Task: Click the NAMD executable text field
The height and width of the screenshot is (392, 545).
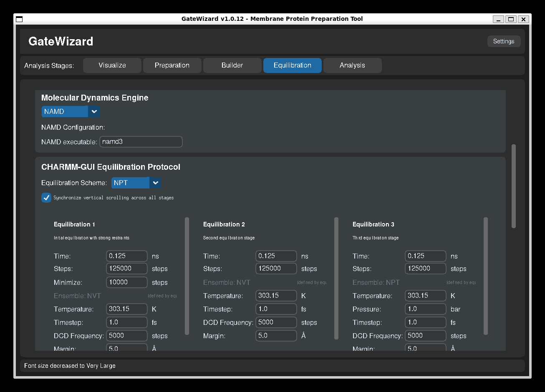Action: tap(141, 142)
